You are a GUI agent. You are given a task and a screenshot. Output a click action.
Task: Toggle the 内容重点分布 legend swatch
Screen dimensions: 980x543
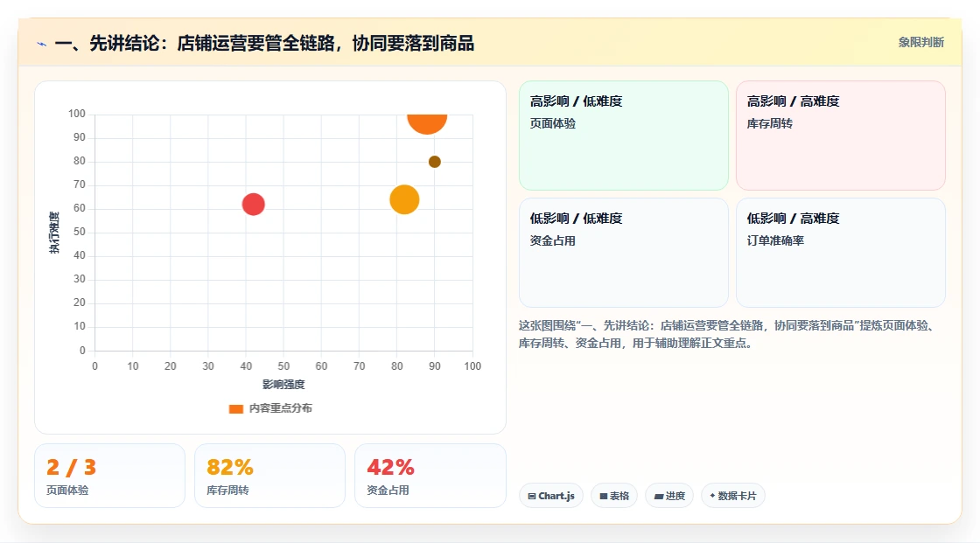pos(235,408)
